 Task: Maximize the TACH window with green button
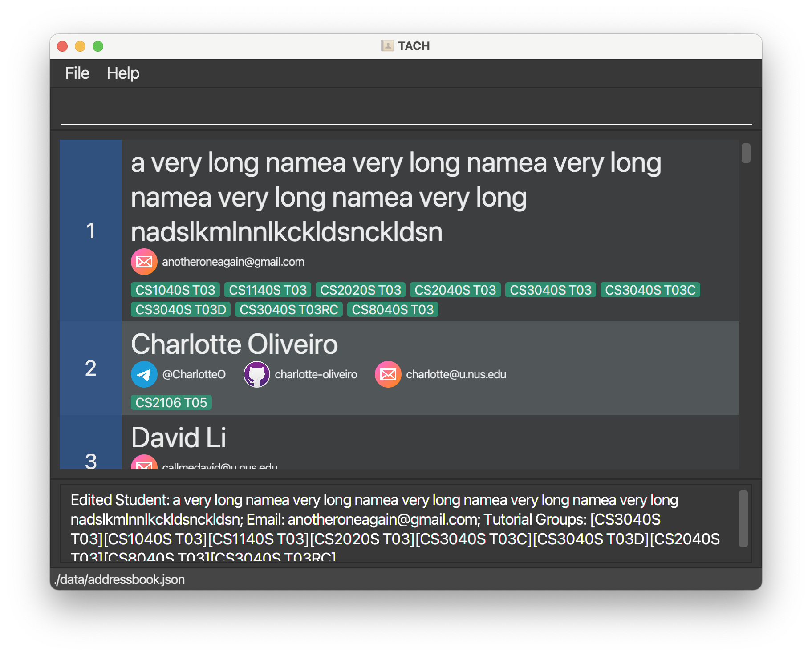tap(98, 46)
